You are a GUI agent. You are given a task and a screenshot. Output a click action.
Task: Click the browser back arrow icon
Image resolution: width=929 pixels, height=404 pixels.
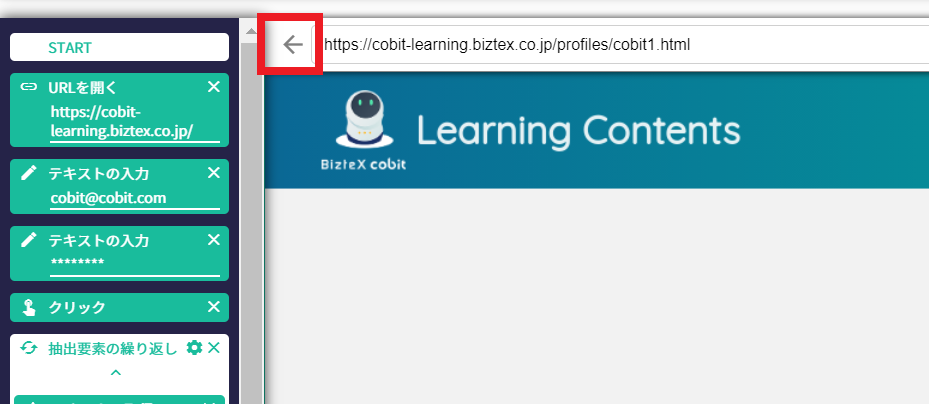(x=293, y=44)
